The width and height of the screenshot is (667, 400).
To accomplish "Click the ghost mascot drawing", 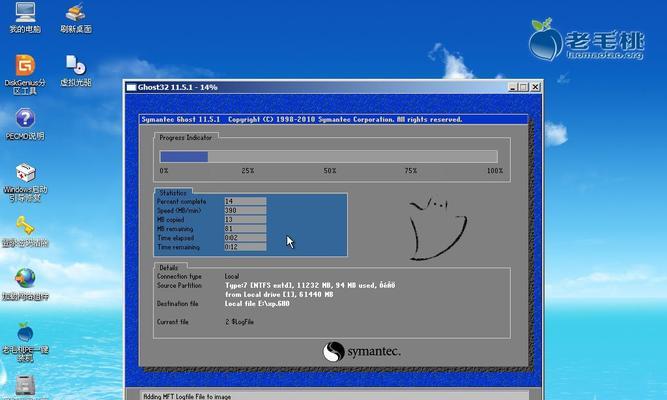I will [x=438, y=229].
